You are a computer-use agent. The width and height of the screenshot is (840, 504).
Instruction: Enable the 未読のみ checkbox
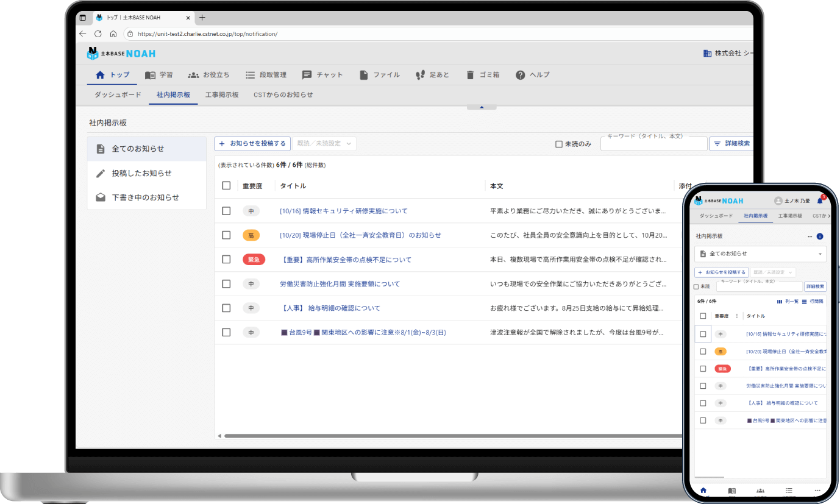[558, 143]
